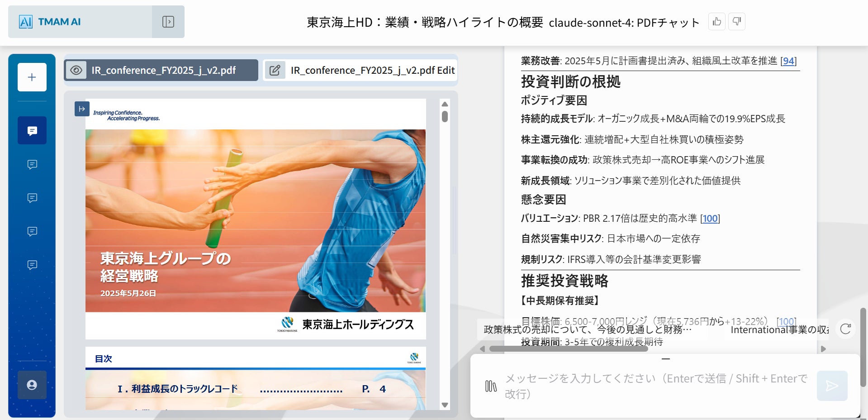868x420 pixels.
Task: Send the message with the arrow button
Action: pos(832,386)
